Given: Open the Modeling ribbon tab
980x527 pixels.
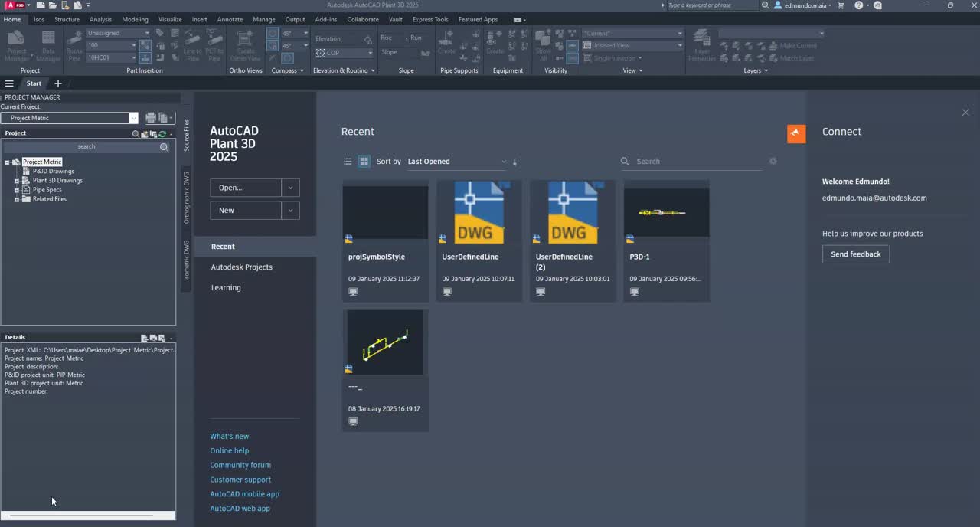Looking at the screenshot, I should point(136,19).
